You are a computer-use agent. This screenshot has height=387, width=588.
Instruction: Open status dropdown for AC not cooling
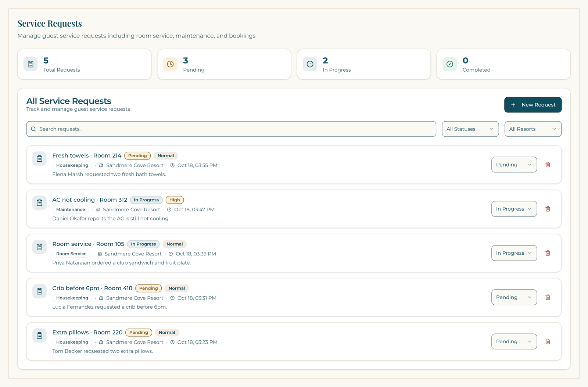pos(514,209)
